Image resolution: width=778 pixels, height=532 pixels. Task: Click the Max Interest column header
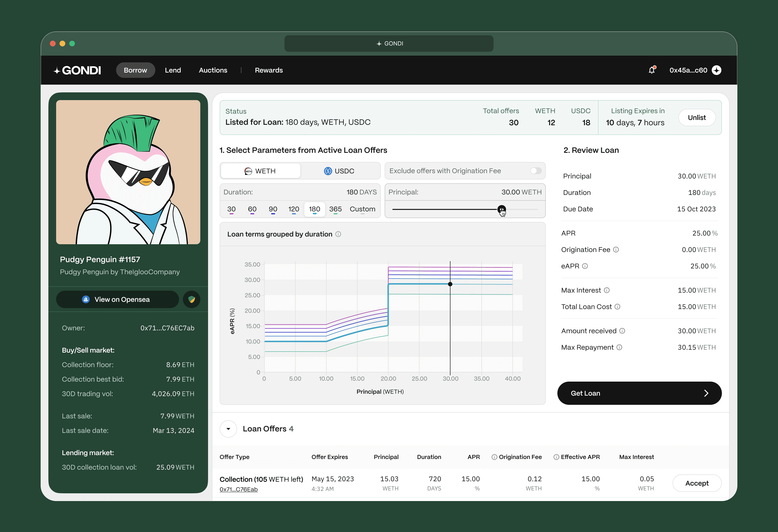click(x=636, y=457)
